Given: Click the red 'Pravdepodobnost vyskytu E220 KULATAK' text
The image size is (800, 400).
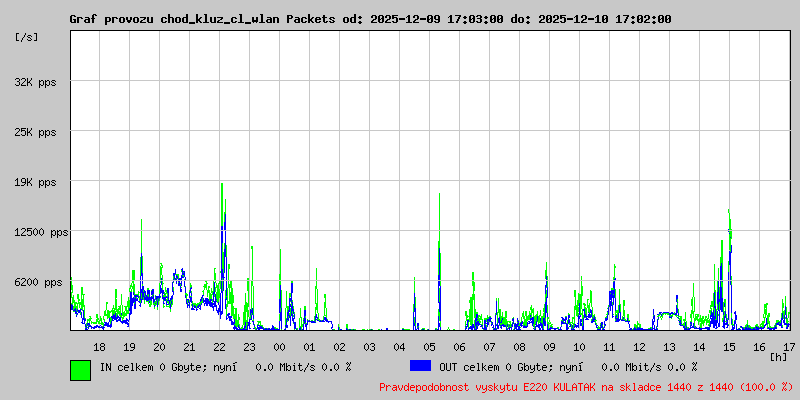Looking at the screenshot, I should [586, 387].
